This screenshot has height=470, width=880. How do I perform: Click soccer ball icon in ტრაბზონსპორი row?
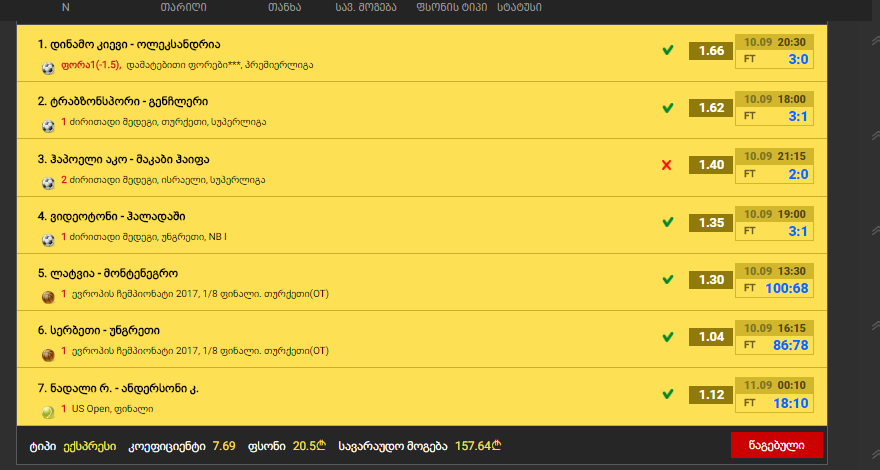click(48, 126)
